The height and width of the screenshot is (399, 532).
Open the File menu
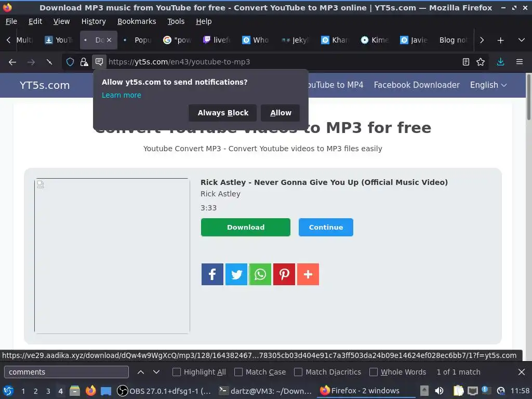pyautogui.click(x=11, y=21)
